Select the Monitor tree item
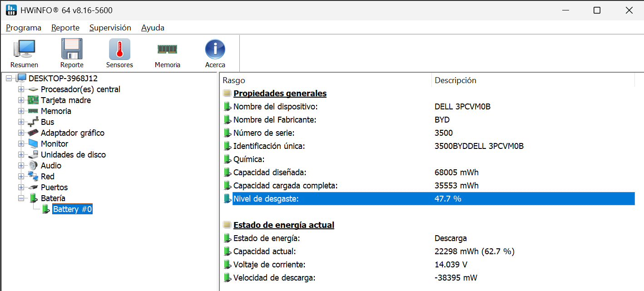 tap(54, 144)
